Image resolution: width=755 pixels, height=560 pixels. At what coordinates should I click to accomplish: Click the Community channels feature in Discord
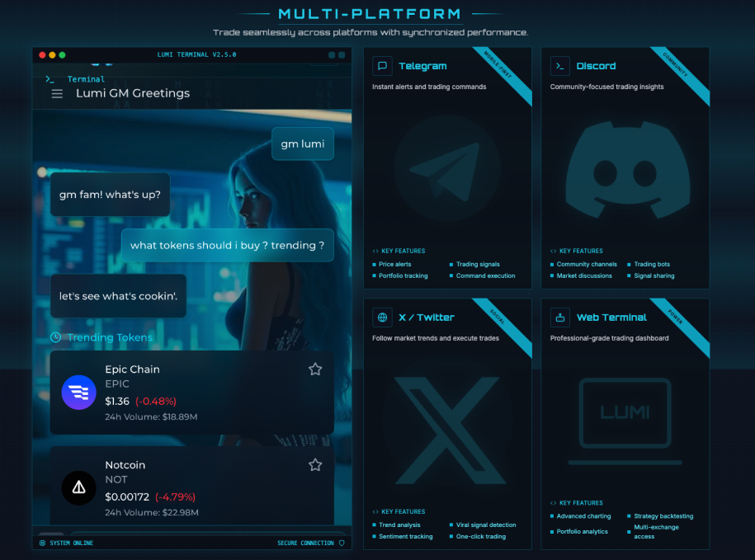point(587,264)
